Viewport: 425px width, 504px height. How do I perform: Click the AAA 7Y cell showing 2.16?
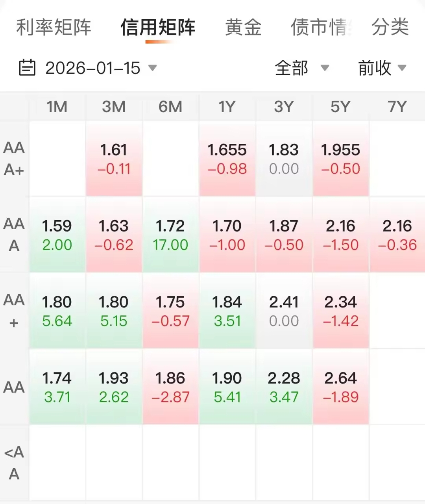(x=397, y=235)
